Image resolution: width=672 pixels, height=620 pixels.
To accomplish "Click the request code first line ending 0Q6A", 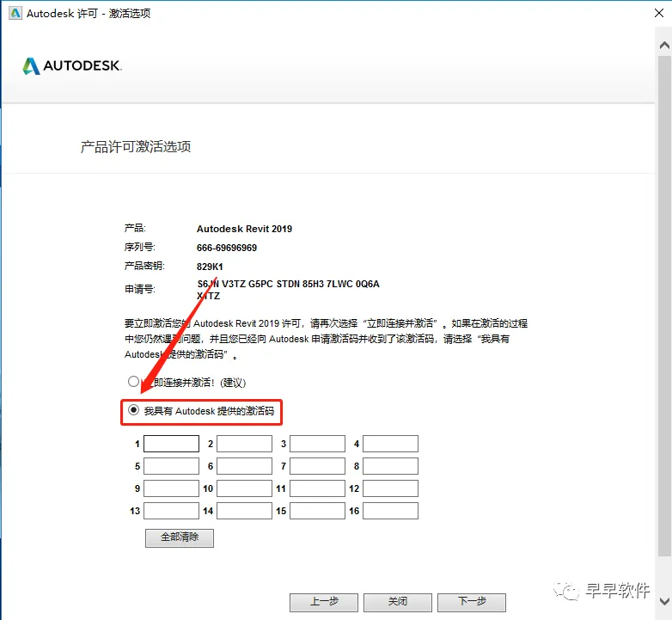I will click(288, 284).
